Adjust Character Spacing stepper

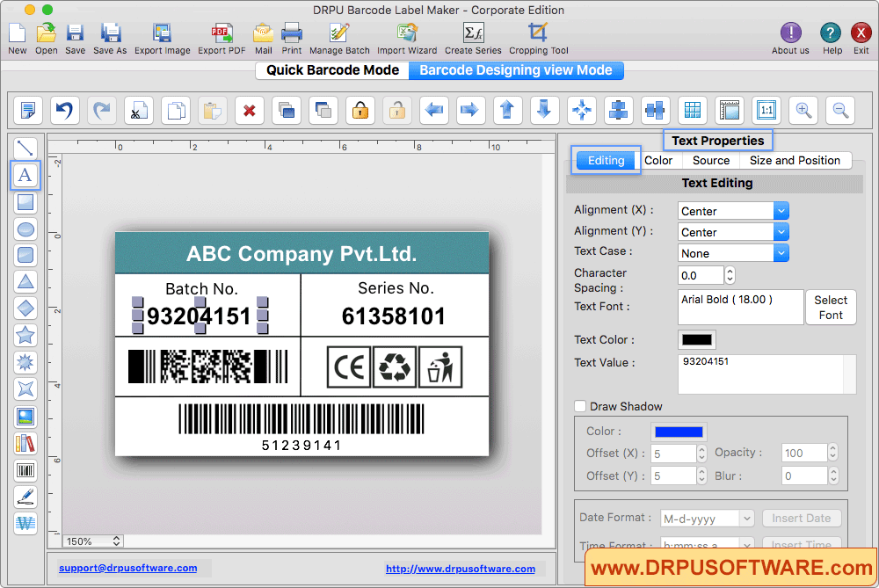pos(730,275)
